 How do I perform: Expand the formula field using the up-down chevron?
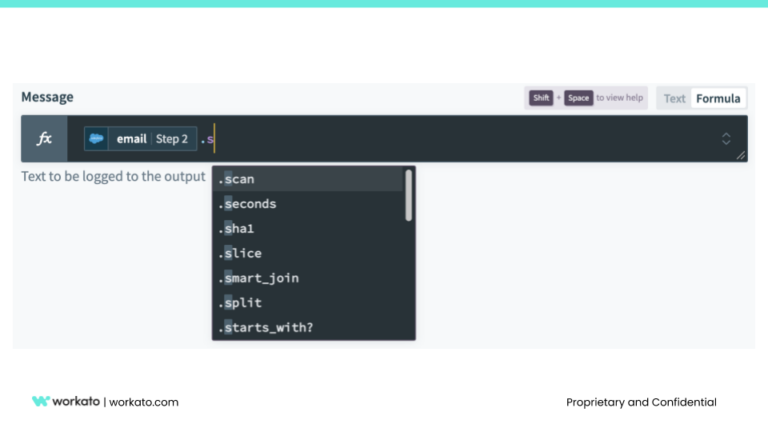click(x=726, y=139)
